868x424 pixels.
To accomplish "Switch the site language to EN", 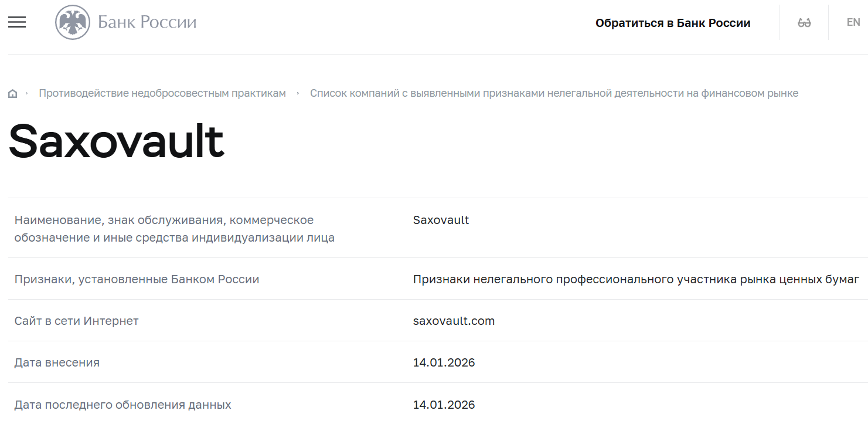I will click(x=852, y=22).
